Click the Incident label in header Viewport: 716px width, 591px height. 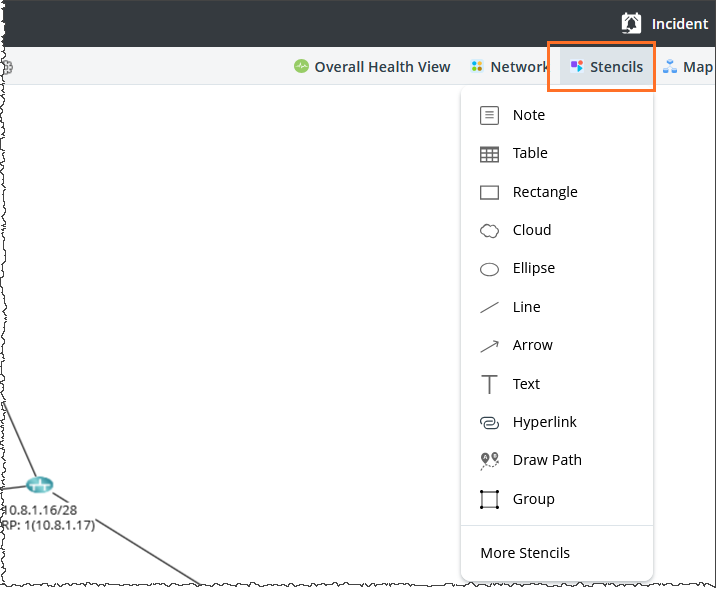(680, 24)
